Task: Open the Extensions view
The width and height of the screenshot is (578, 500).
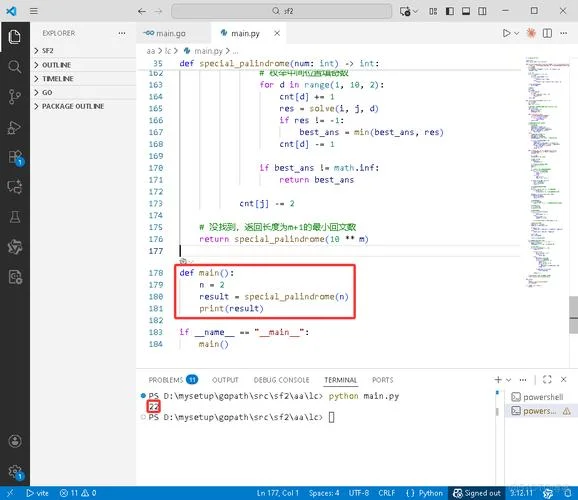Action: 15,157
